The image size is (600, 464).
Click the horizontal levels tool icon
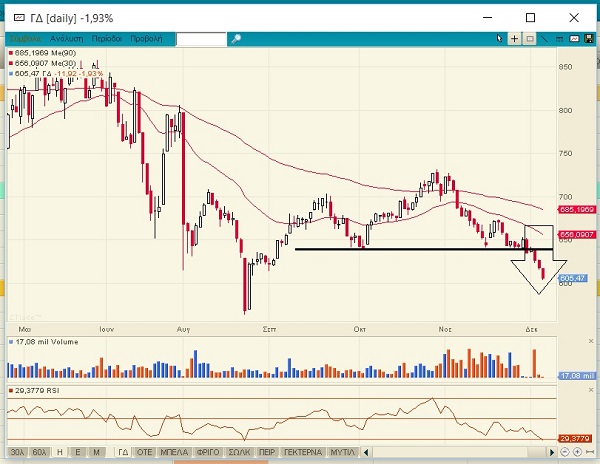(559, 39)
